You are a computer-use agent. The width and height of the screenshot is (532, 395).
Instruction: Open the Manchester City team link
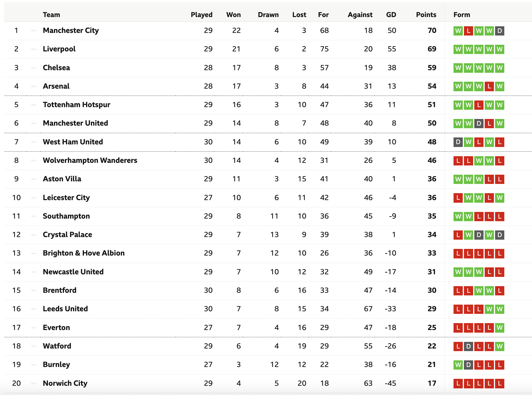click(x=71, y=30)
